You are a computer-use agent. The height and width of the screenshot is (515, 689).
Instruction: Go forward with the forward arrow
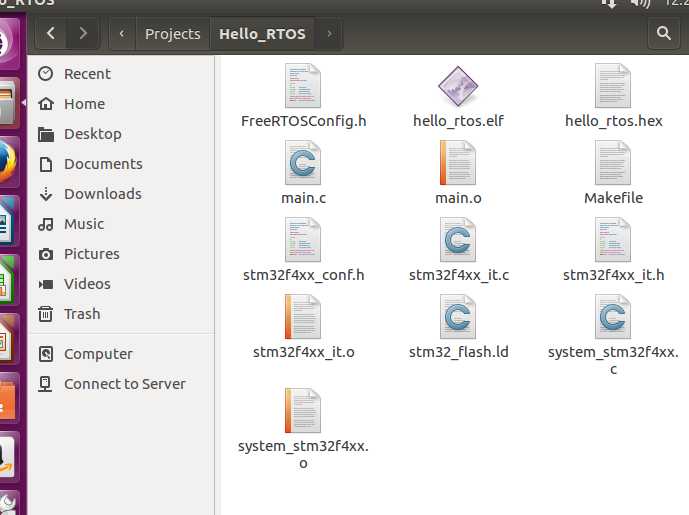[83, 34]
